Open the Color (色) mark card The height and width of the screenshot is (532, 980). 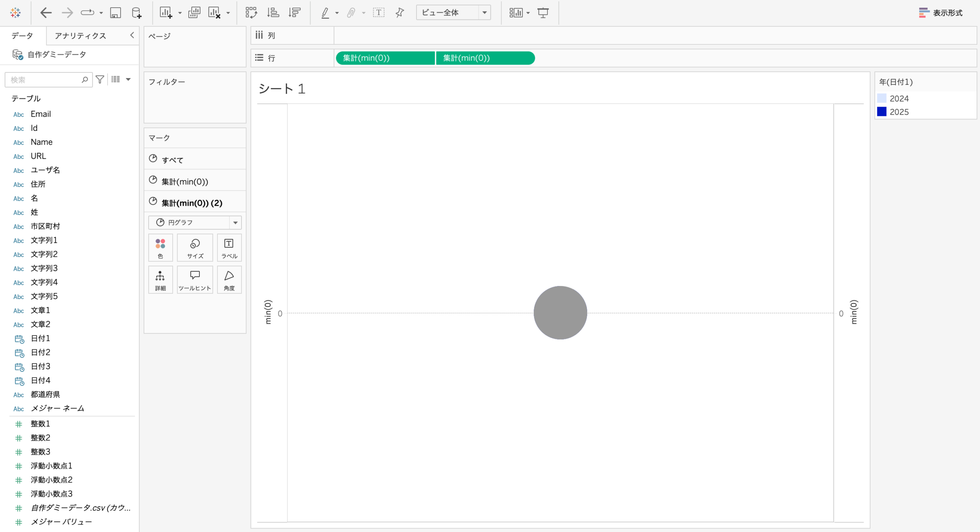pos(160,247)
